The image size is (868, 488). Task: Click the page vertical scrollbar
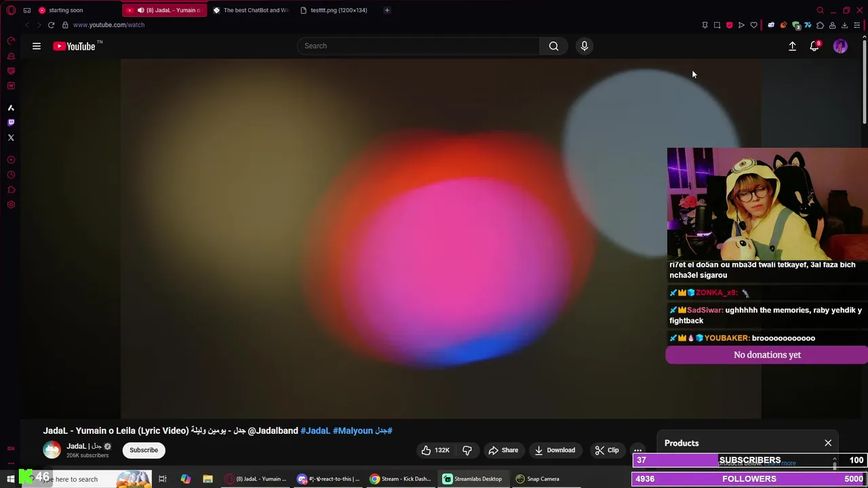[865, 81]
